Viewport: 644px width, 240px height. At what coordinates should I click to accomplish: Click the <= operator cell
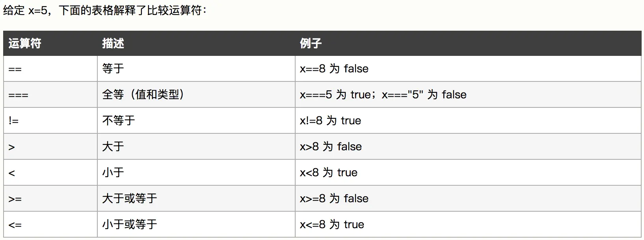coord(15,225)
